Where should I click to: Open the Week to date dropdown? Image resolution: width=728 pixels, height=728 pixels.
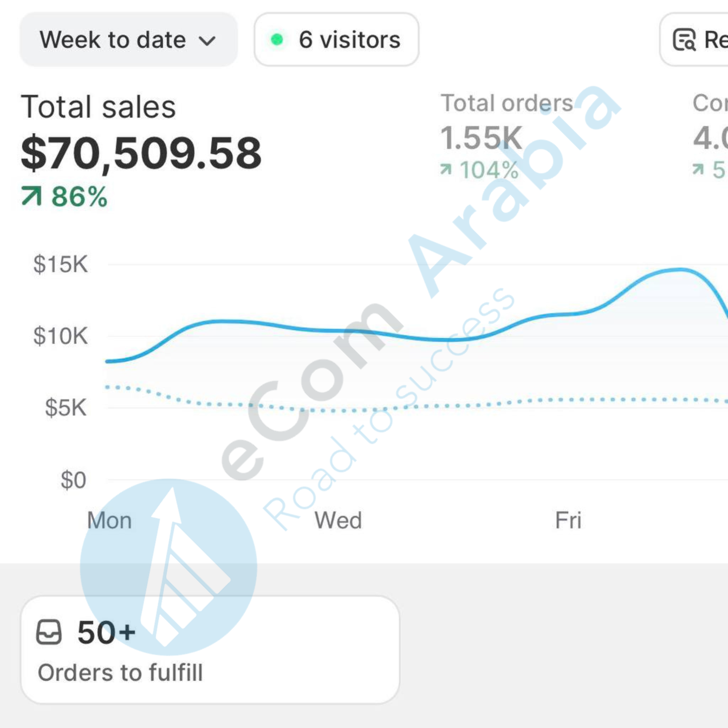click(x=128, y=39)
